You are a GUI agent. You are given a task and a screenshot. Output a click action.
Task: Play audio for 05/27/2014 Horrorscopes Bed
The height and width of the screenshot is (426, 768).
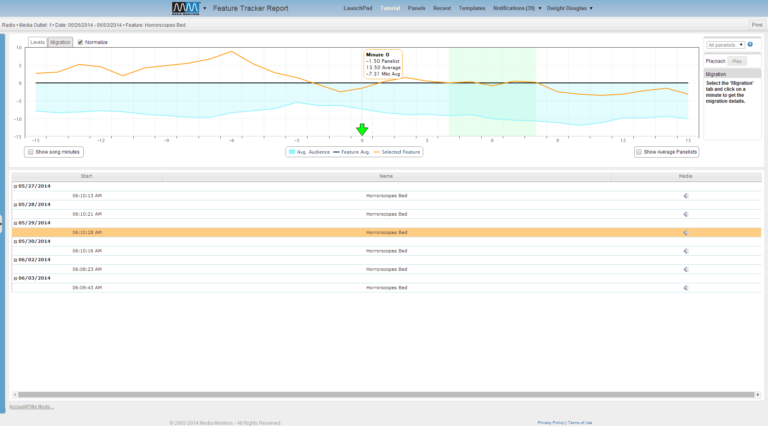(x=686, y=196)
